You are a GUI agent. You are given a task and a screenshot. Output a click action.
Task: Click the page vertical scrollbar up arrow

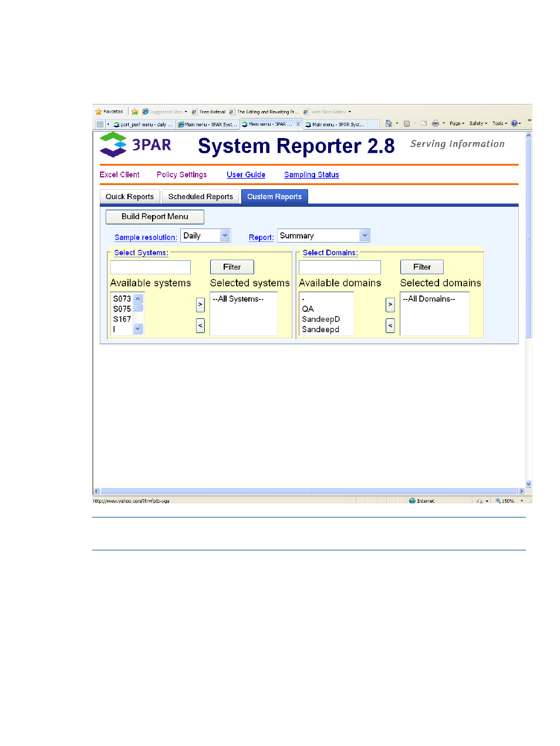click(x=528, y=135)
